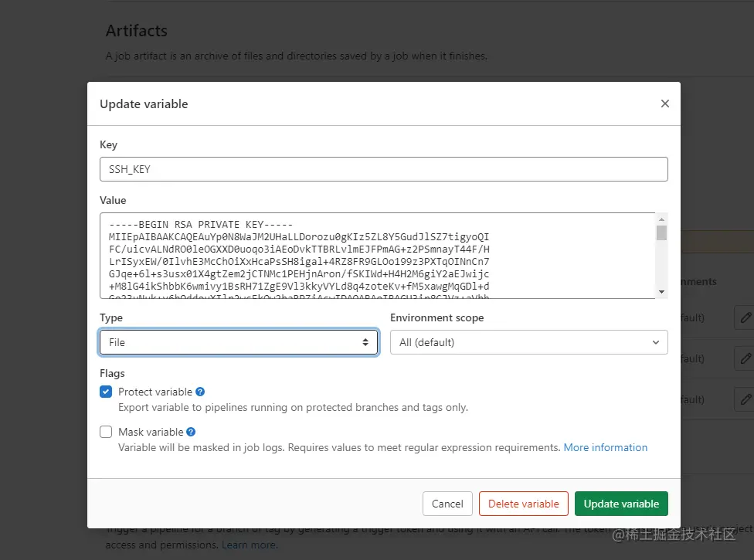Click the Protect variable help icon
The image size is (754, 560).
(x=200, y=392)
